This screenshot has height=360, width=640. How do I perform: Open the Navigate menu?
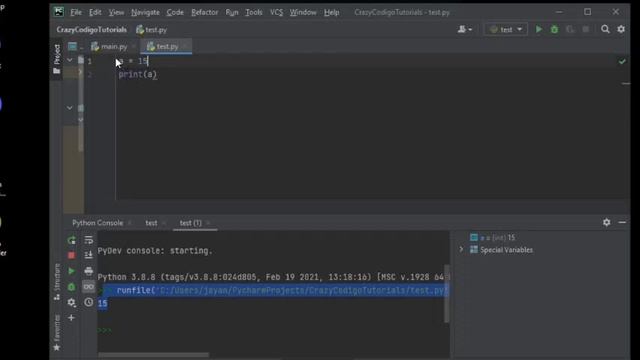(145, 12)
